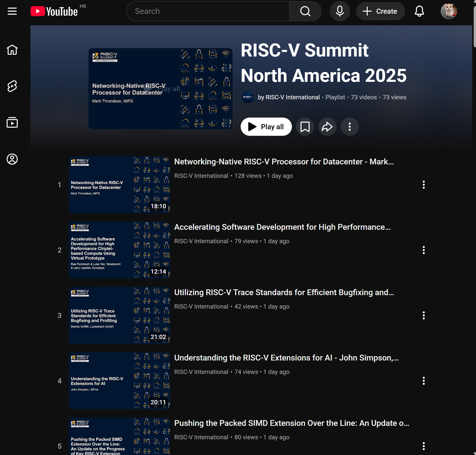476x455 pixels.
Task: Open the hamburger guide menu
Action: click(12, 11)
